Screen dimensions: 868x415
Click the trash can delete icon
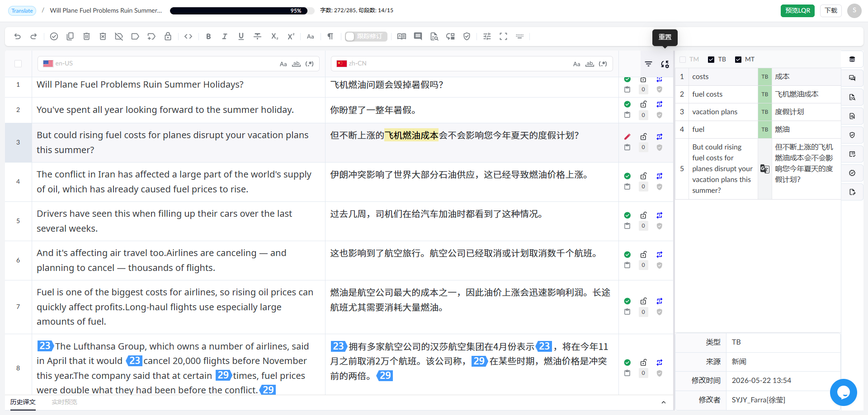[86, 37]
